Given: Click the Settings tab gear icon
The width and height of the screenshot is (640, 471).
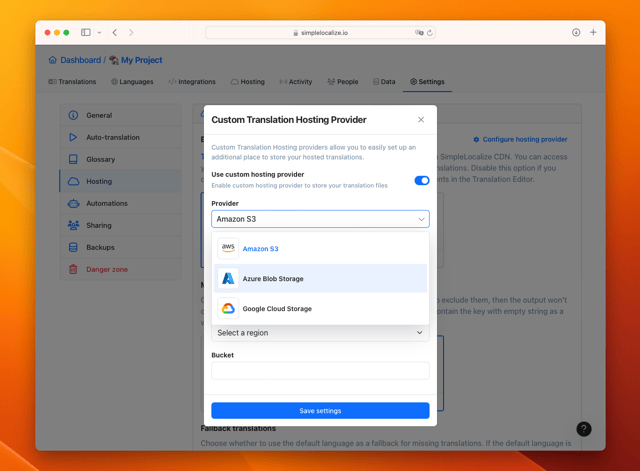Looking at the screenshot, I should click(413, 82).
